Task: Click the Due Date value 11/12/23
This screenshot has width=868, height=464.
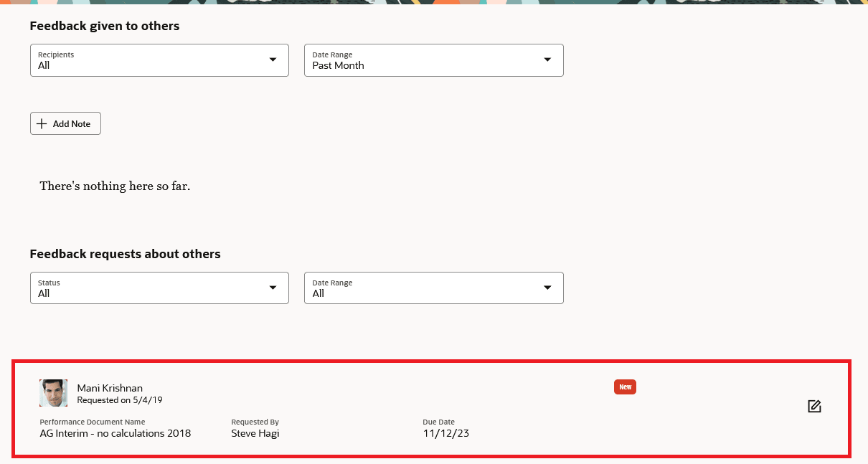Action: point(446,433)
